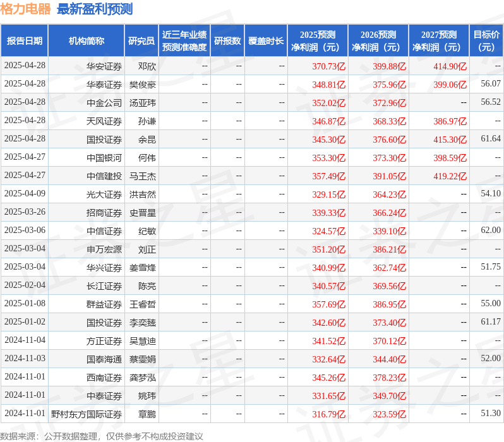Click analyst name 刘正
Viewport: 504px width, 442px height.
tap(147, 250)
